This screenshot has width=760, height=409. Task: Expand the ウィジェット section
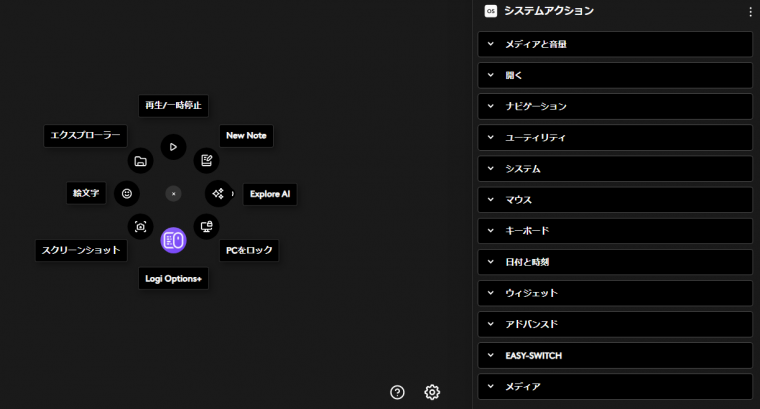(615, 293)
